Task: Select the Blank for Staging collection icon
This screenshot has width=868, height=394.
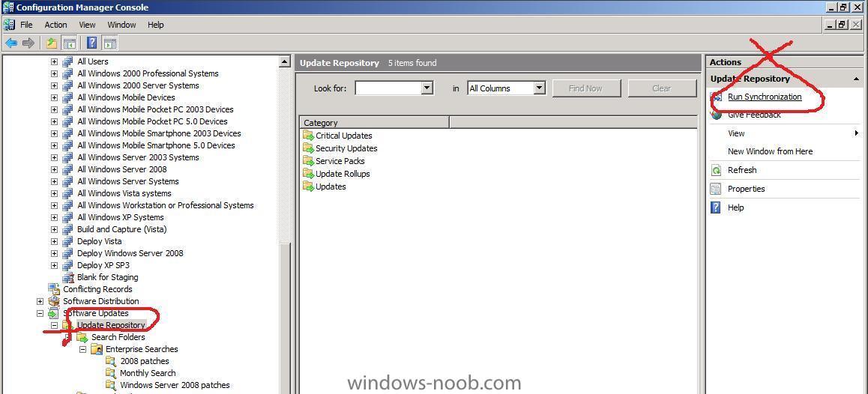Action: coord(67,277)
